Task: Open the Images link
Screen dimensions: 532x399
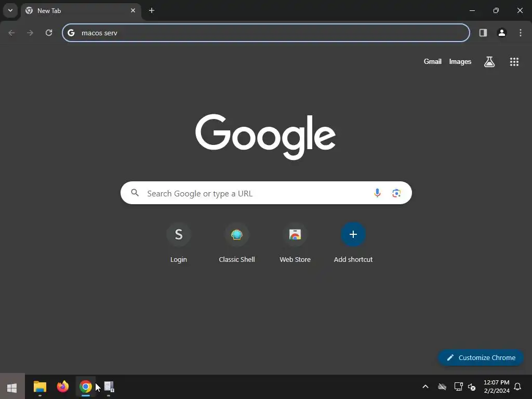Action: (x=460, y=61)
